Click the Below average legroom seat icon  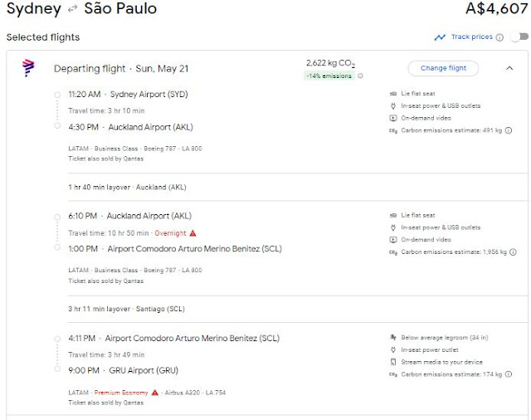[392, 338]
